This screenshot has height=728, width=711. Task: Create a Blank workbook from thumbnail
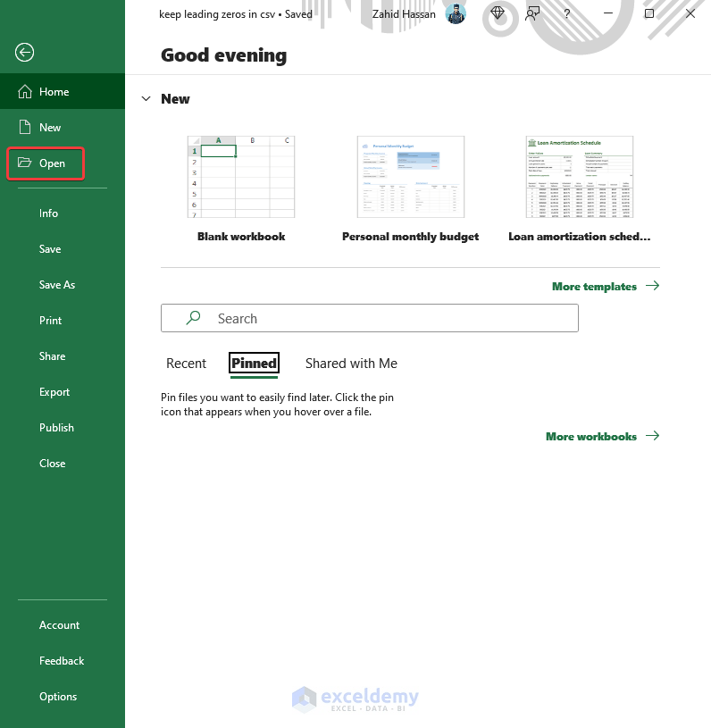click(x=241, y=177)
